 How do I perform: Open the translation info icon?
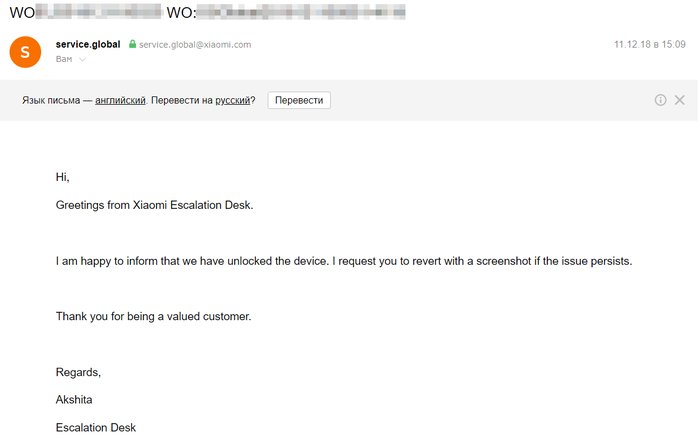pyautogui.click(x=661, y=100)
